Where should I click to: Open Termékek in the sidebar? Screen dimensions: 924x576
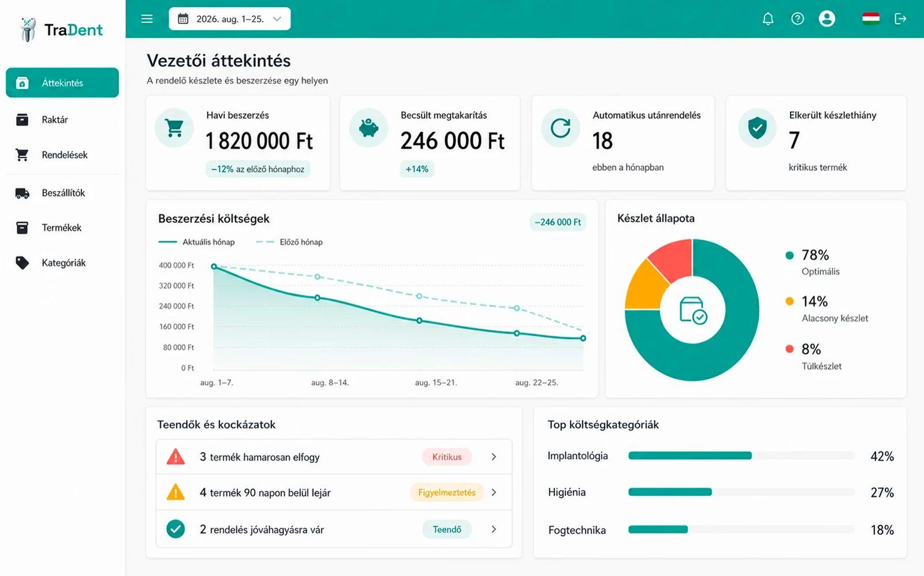click(62, 227)
